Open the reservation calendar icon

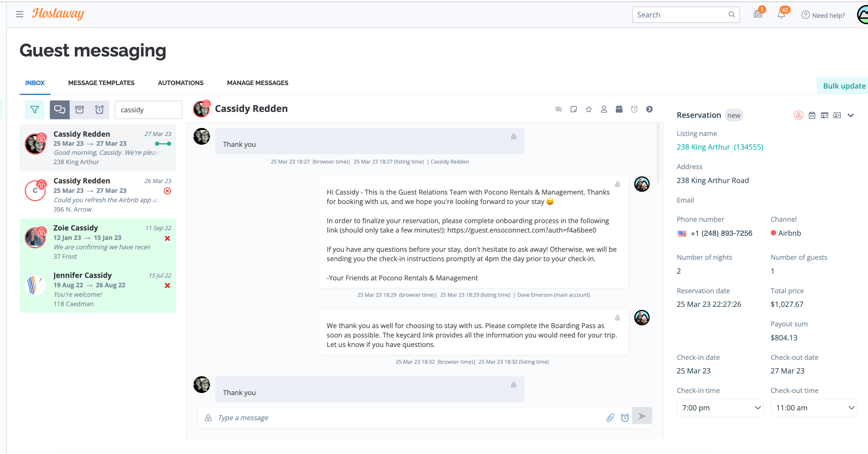point(812,115)
